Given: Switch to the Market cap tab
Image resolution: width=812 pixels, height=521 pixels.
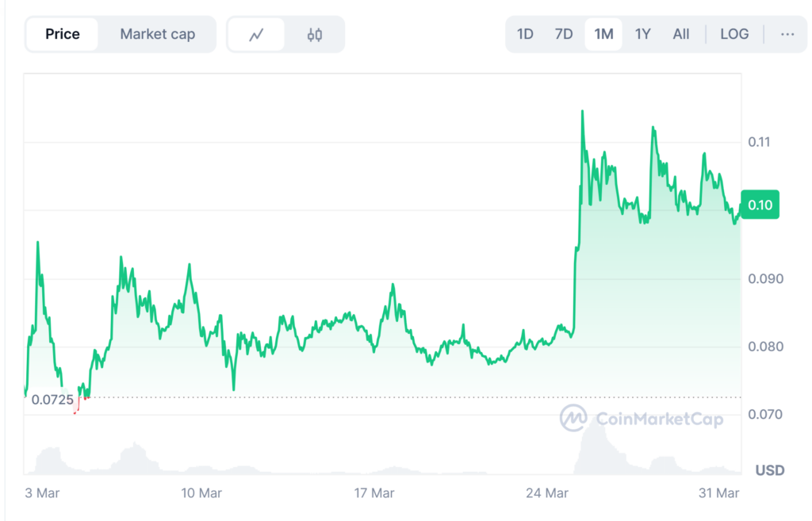Looking at the screenshot, I should point(157,34).
